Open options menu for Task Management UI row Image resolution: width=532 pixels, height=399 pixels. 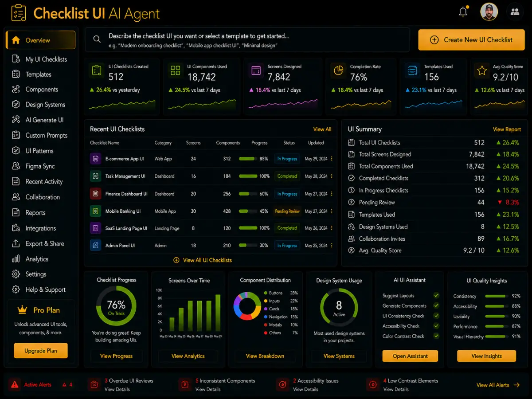pos(332,176)
